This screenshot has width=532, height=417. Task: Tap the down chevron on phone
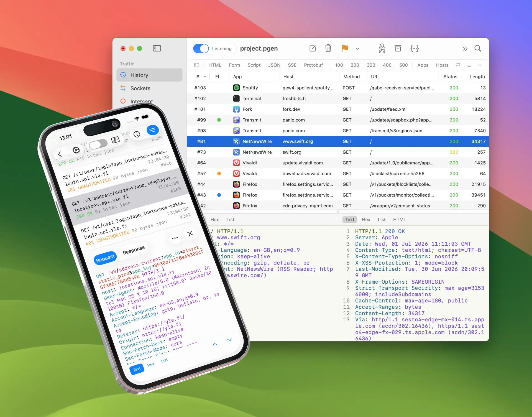229,339
